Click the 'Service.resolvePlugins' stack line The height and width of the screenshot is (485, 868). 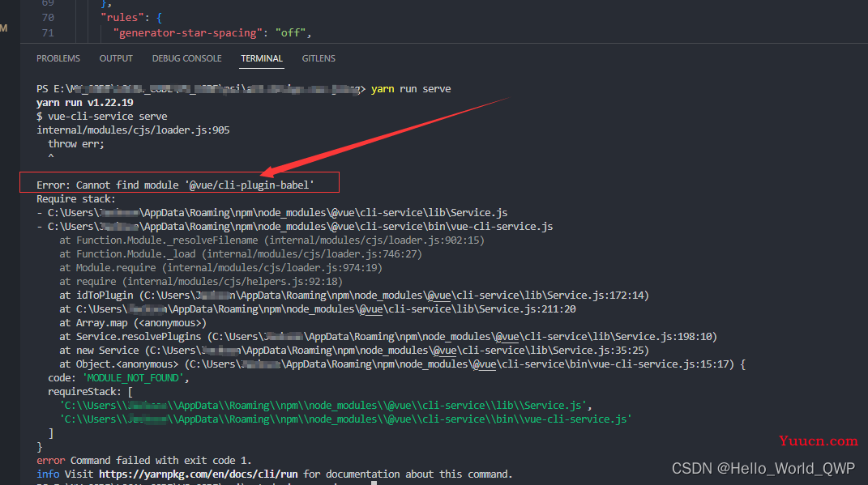coord(388,336)
